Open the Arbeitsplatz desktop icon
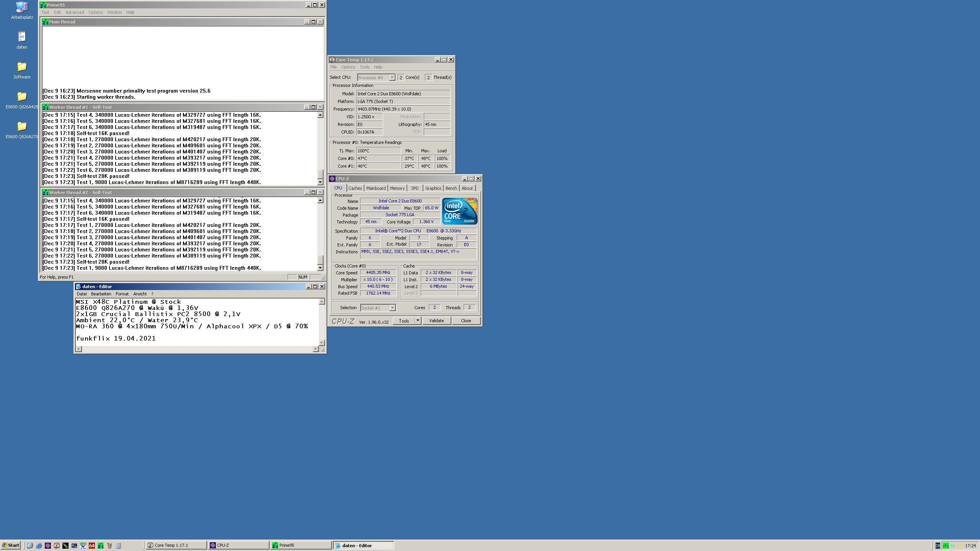The height and width of the screenshot is (551, 980). [x=22, y=10]
